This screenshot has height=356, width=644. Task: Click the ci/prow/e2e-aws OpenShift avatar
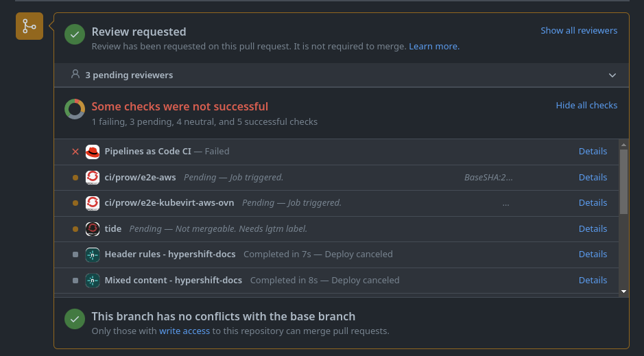pyautogui.click(x=93, y=178)
